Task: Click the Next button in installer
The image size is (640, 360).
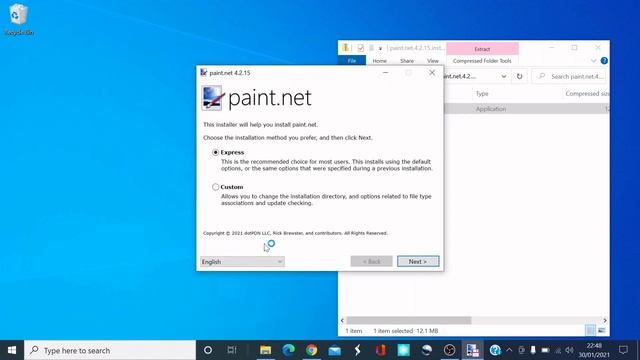Action: [418, 261]
